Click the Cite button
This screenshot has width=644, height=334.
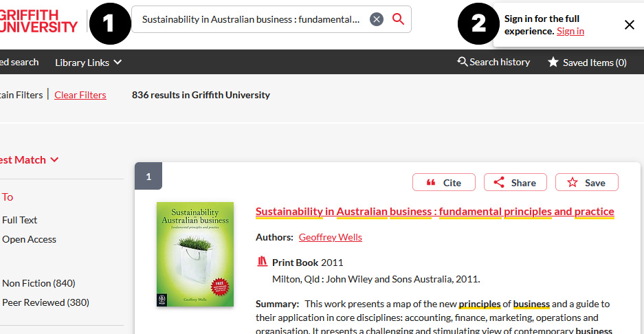tap(444, 182)
